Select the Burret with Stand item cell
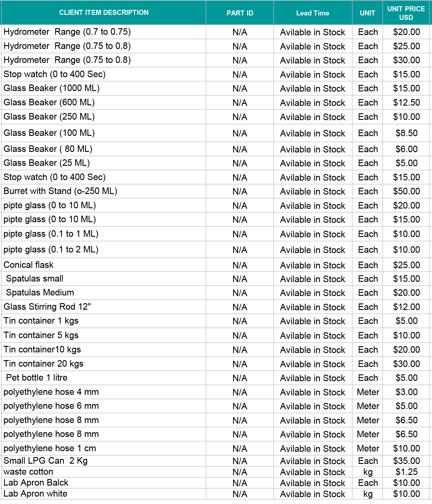The image size is (432, 504). point(60,191)
